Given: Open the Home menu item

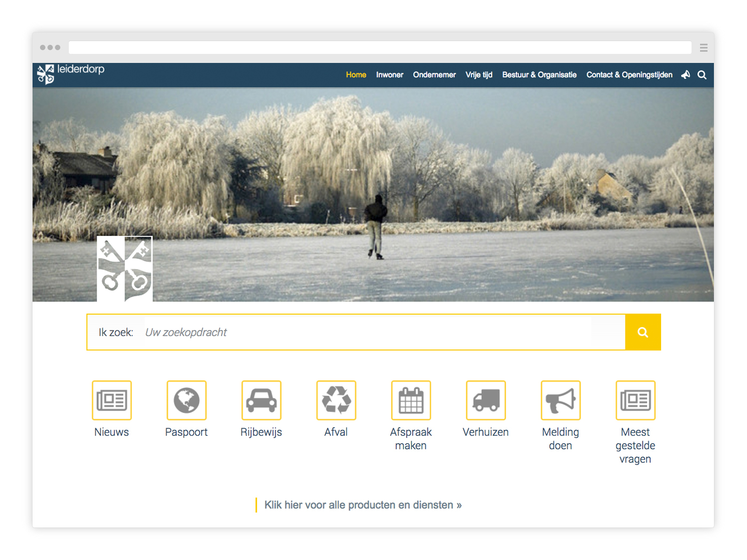Looking at the screenshot, I should (356, 75).
